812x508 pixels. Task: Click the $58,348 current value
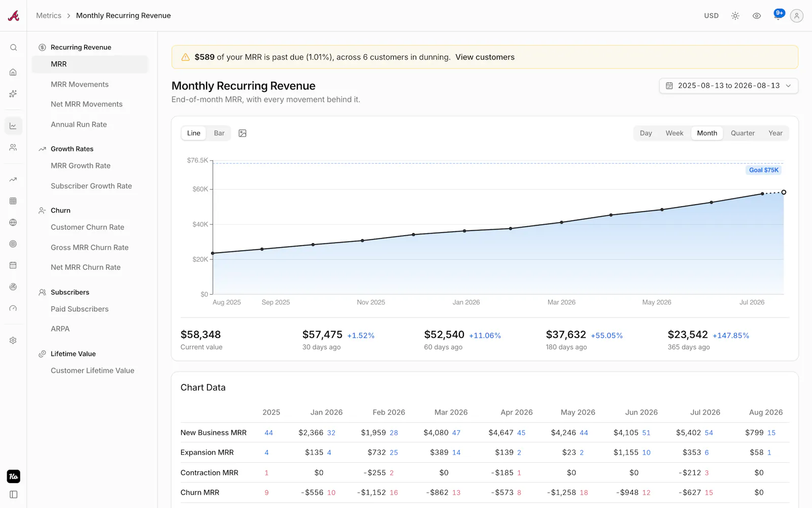click(200, 335)
